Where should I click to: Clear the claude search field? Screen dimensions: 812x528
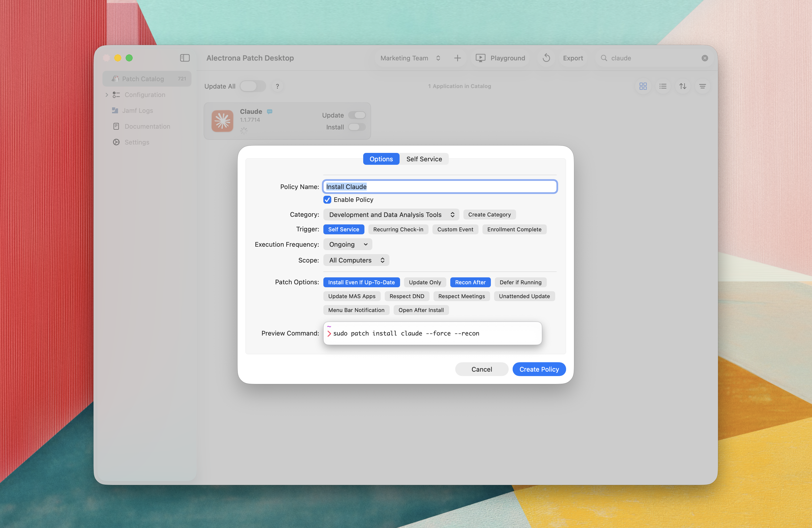point(705,58)
